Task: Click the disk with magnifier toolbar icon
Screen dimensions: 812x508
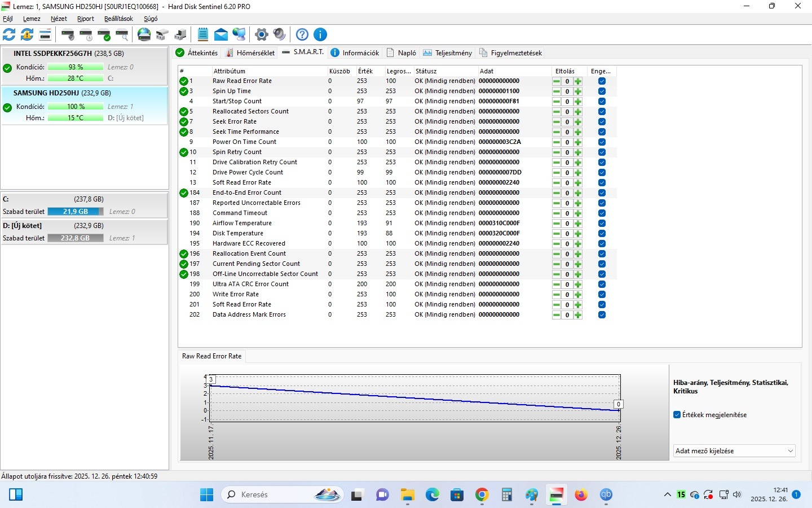Action: point(122,34)
